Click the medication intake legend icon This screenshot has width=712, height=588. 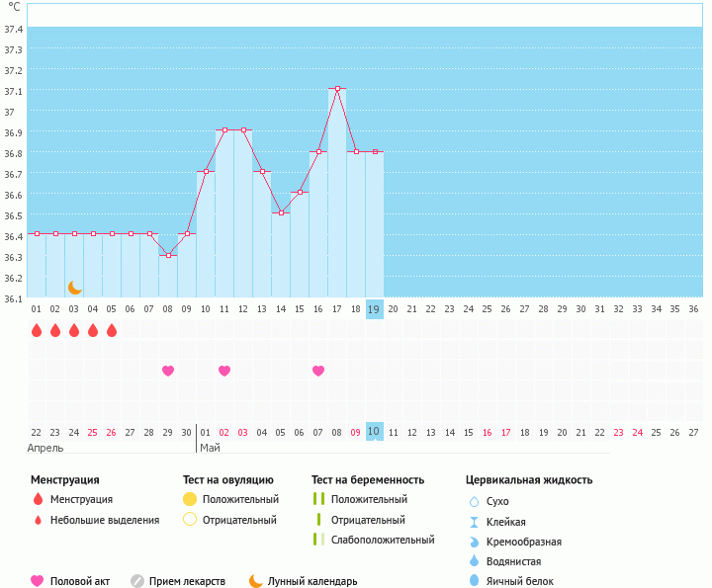pyautogui.click(x=137, y=581)
